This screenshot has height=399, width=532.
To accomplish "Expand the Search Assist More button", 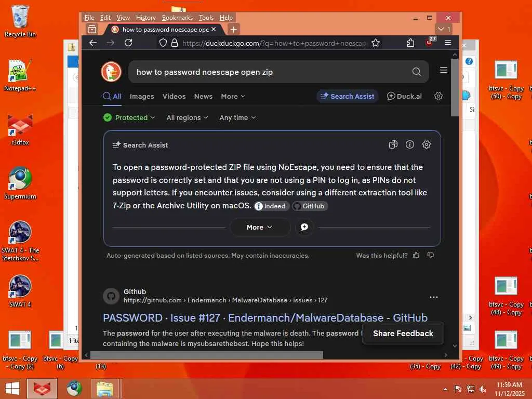I will pyautogui.click(x=260, y=228).
